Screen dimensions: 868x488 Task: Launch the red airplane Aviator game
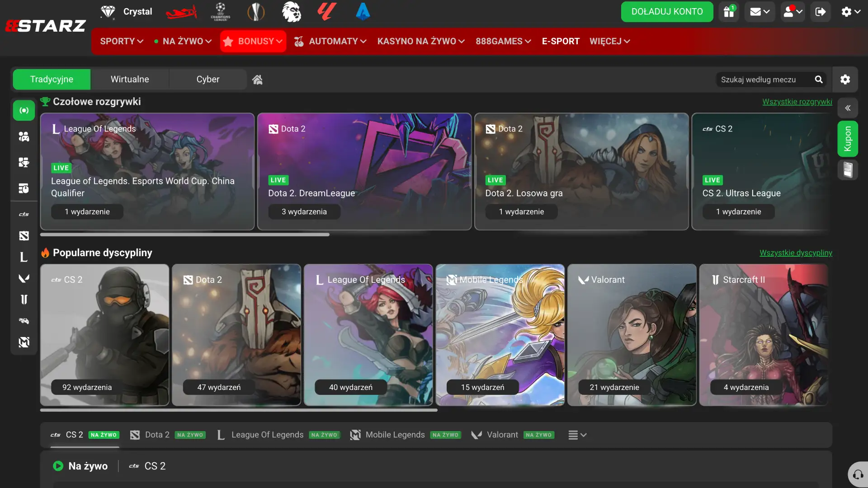coord(181,12)
